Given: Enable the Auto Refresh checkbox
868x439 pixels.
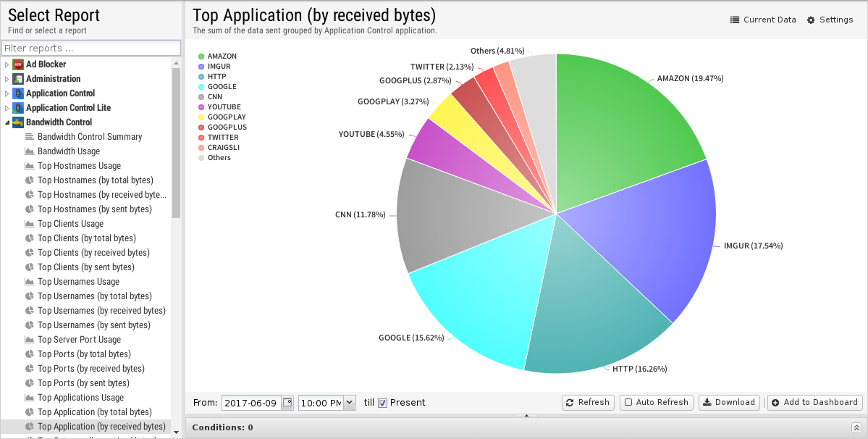Looking at the screenshot, I should (x=628, y=403).
